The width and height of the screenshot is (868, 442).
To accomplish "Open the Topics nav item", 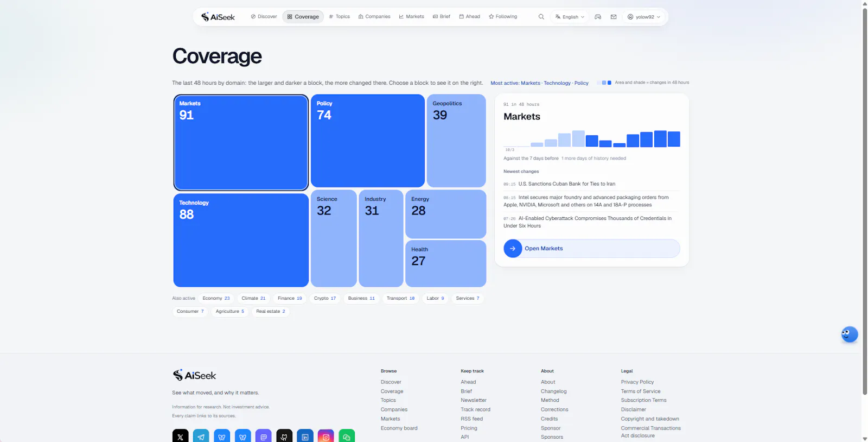I will pos(339,17).
